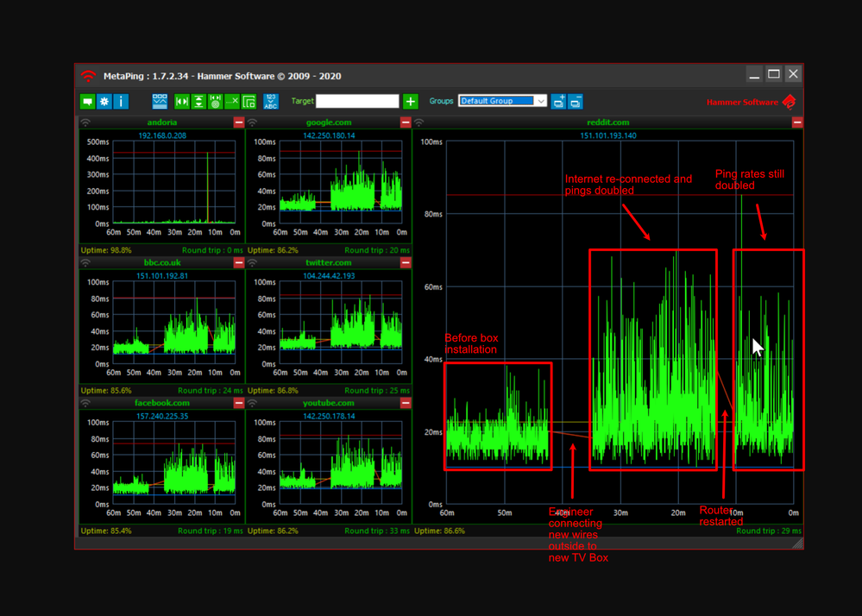
Task: Click IP address 157.240.225.35
Action: (x=162, y=416)
